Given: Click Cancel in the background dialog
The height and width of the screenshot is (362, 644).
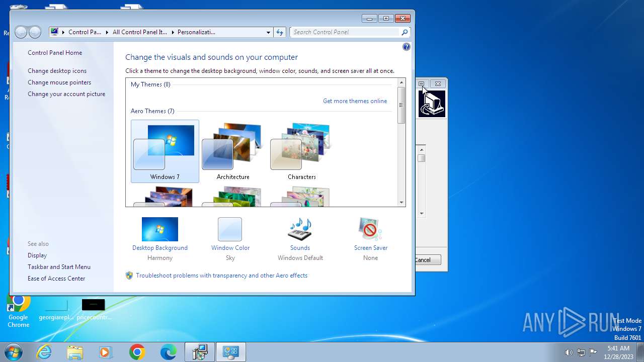Looking at the screenshot, I should click(427, 260).
